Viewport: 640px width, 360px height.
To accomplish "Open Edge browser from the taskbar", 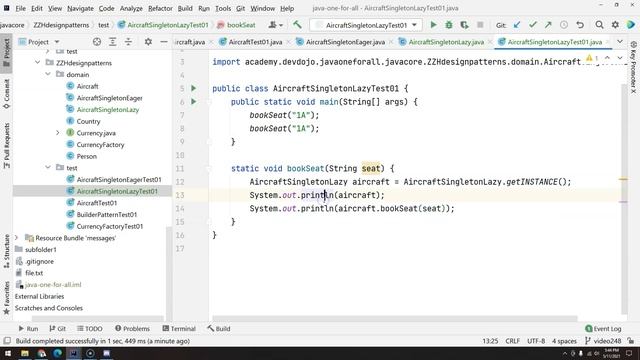I will pos(58,353).
